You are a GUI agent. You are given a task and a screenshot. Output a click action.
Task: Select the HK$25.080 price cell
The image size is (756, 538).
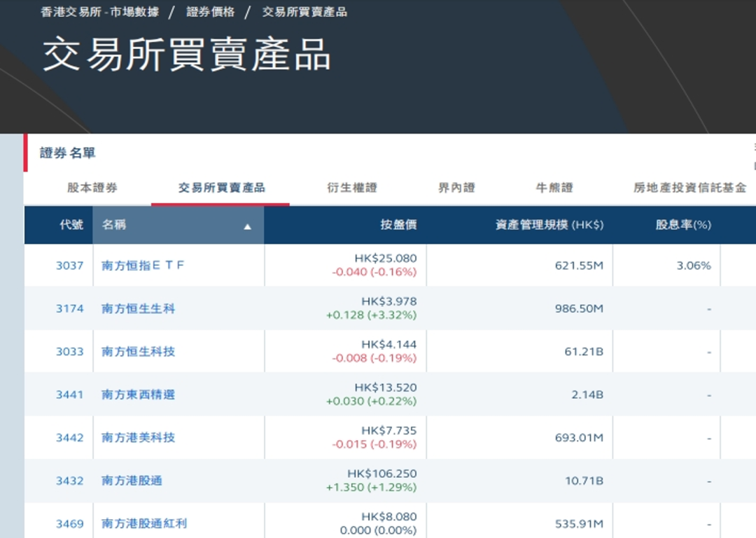[x=385, y=258]
